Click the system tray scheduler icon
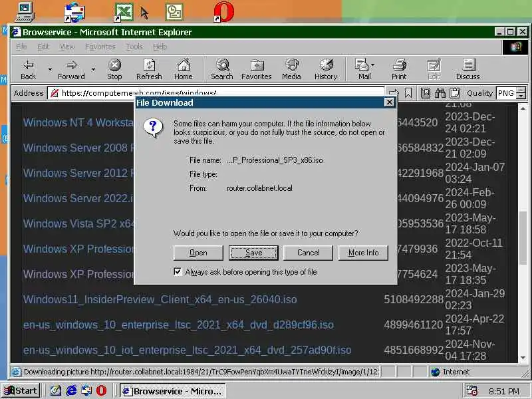This screenshot has height=399, width=532. (472, 391)
